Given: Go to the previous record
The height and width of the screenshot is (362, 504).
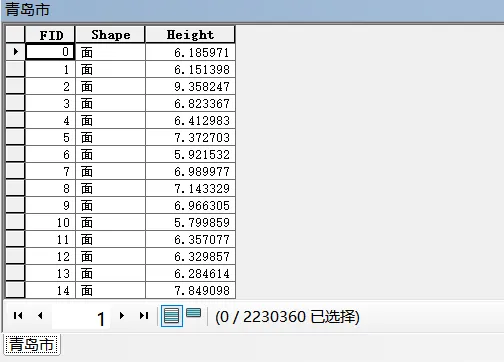Looking at the screenshot, I should pos(40,315).
